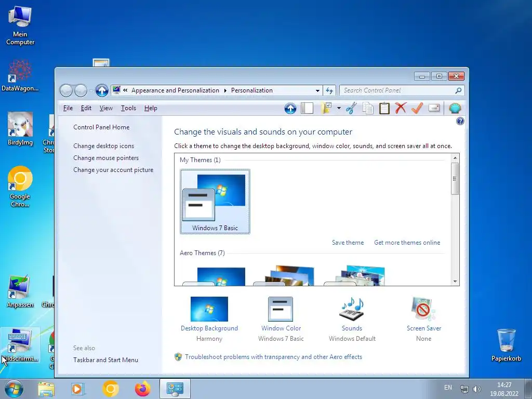Viewport: 532px width, 399px height.
Task: Go to Control Panel Home
Action: (x=101, y=127)
